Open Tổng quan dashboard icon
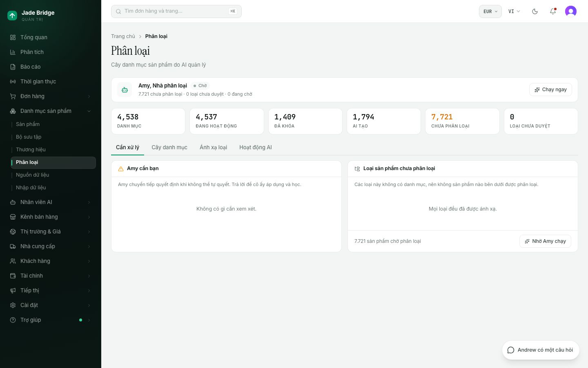This screenshot has height=368, width=588. (13, 37)
